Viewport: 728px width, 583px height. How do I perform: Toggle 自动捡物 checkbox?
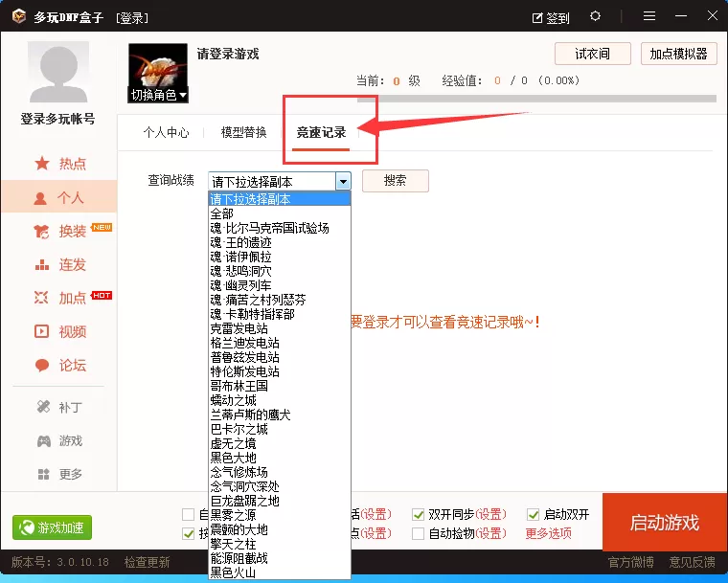coord(419,534)
